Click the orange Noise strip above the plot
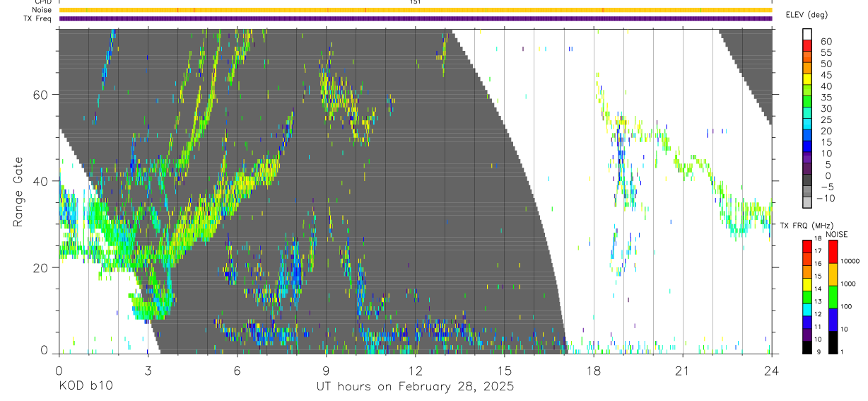Image resolution: width=868 pixels, height=401 pixels. [x=415, y=10]
